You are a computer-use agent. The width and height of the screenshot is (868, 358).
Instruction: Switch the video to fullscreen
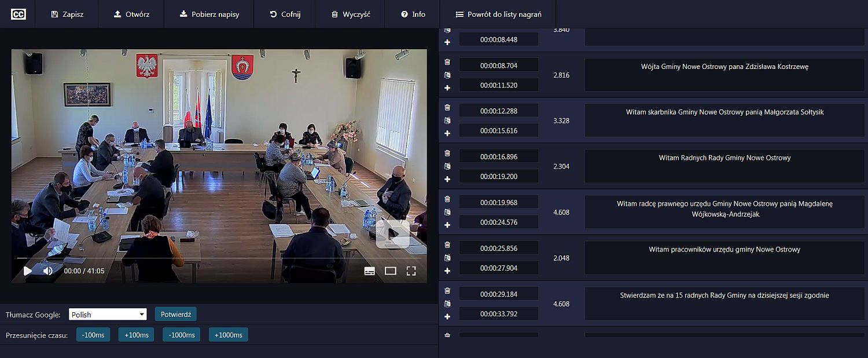[411, 271]
